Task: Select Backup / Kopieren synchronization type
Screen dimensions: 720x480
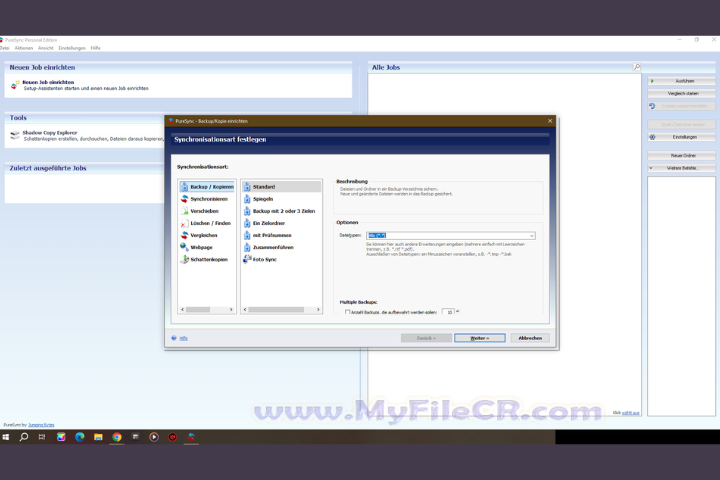Action: point(207,187)
